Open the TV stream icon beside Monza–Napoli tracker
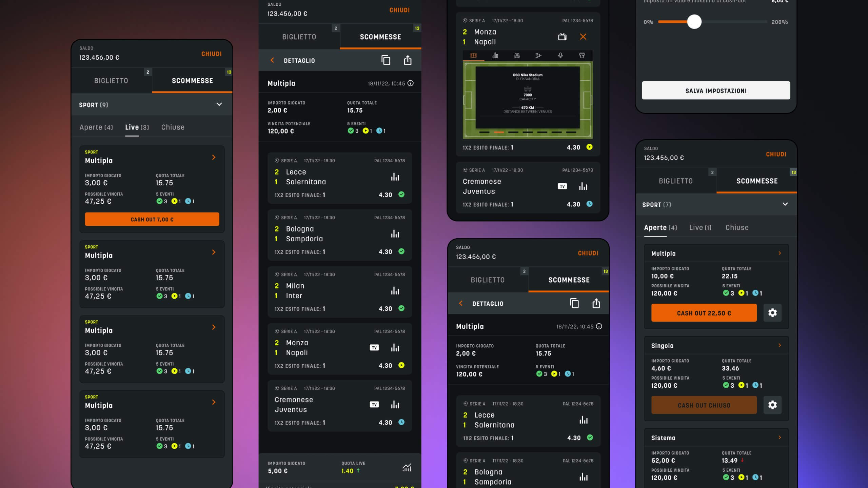The width and height of the screenshot is (868, 488). point(562,37)
